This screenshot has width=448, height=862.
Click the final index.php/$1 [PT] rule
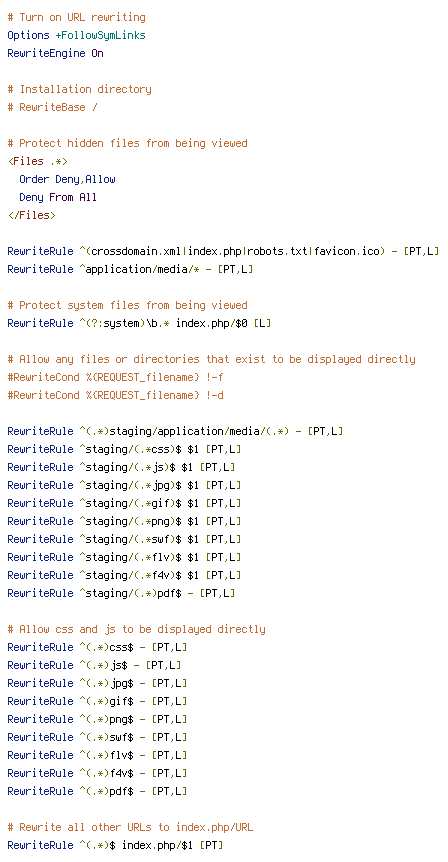[115, 845]
